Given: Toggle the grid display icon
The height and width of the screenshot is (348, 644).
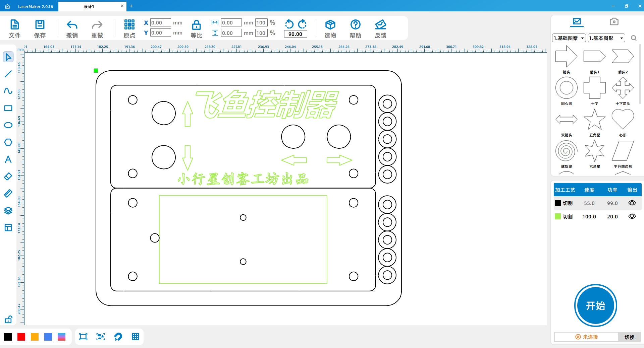Looking at the screenshot, I should [136, 337].
